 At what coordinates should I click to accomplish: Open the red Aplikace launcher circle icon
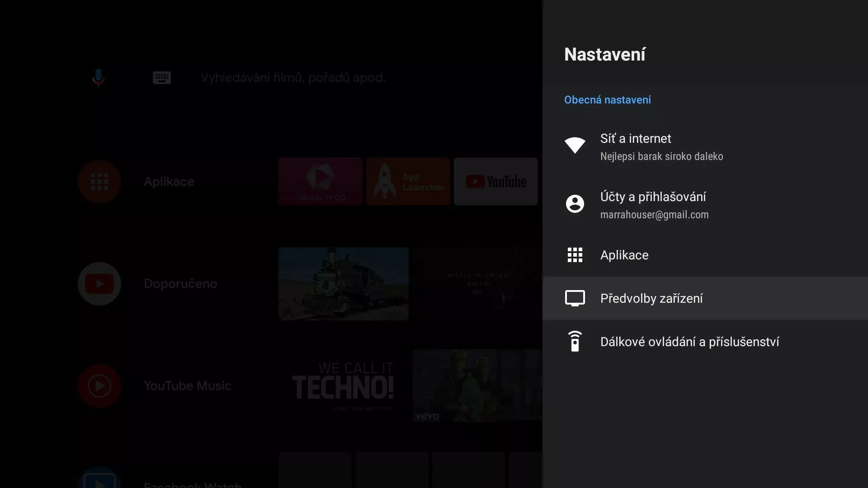point(99,182)
